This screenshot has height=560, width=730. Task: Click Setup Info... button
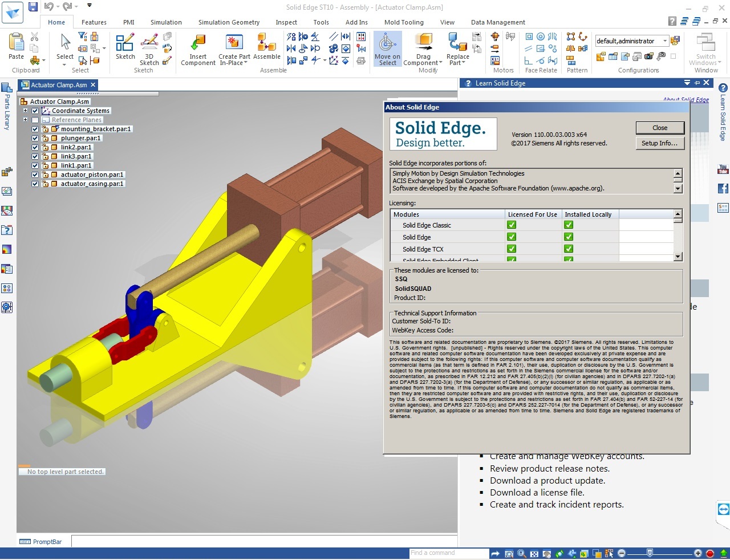(660, 143)
